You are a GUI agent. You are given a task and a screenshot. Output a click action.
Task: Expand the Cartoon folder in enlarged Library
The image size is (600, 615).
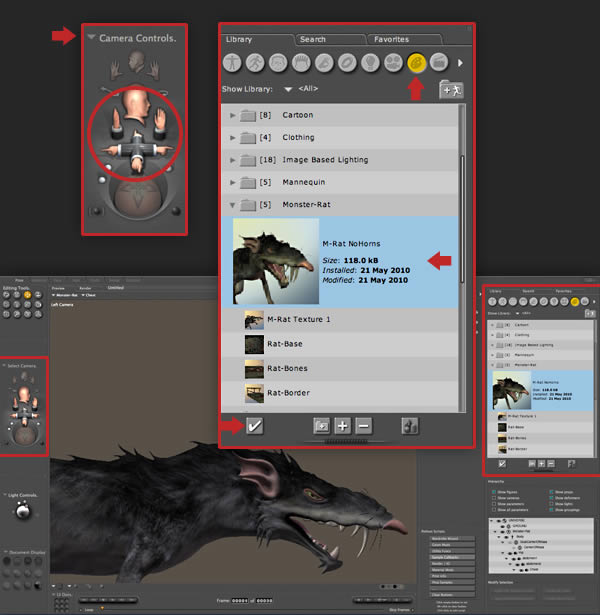(233, 115)
